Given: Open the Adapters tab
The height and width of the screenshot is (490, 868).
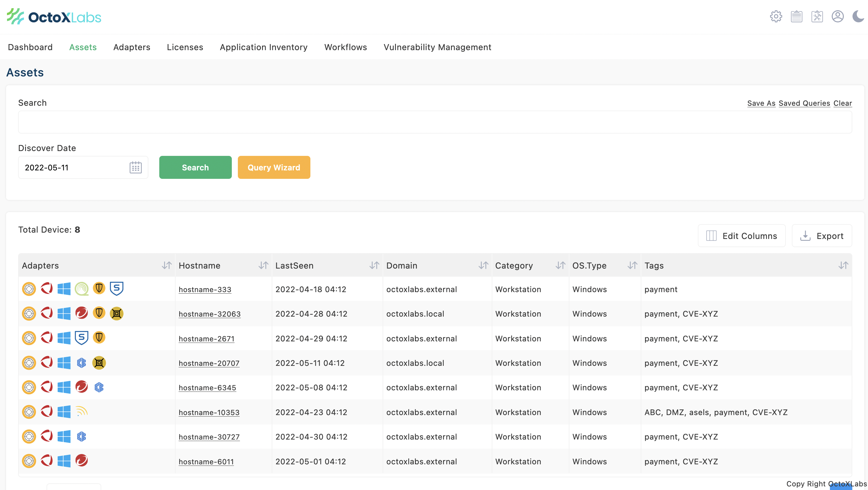Looking at the screenshot, I should pos(132,47).
